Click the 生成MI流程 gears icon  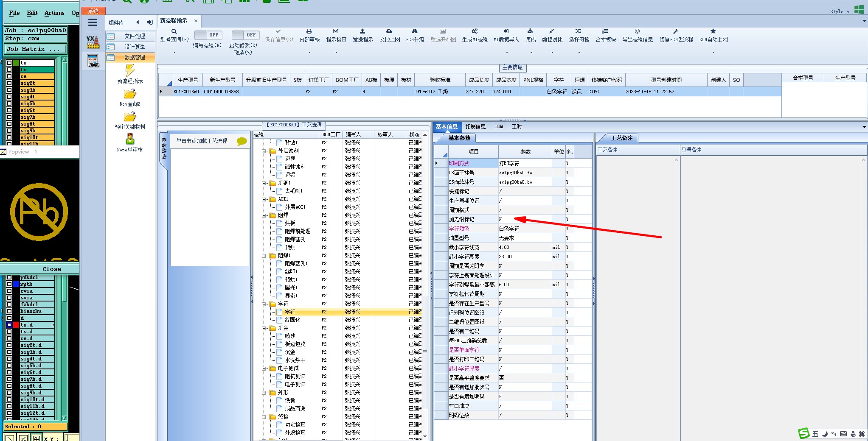coord(475,31)
